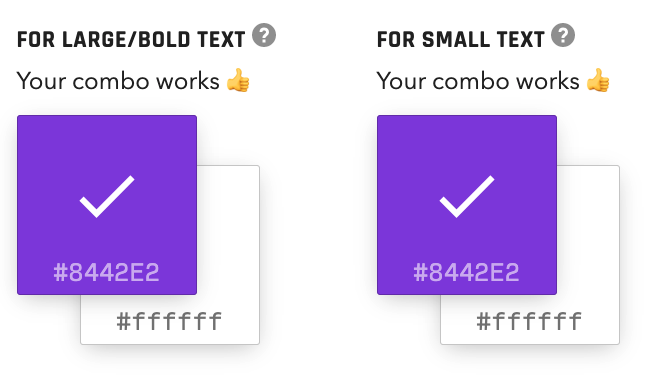Image resolution: width=663 pixels, height=375 pixels.
Task: Click #ffffff hex label in small text section
Action: (529, 321)
